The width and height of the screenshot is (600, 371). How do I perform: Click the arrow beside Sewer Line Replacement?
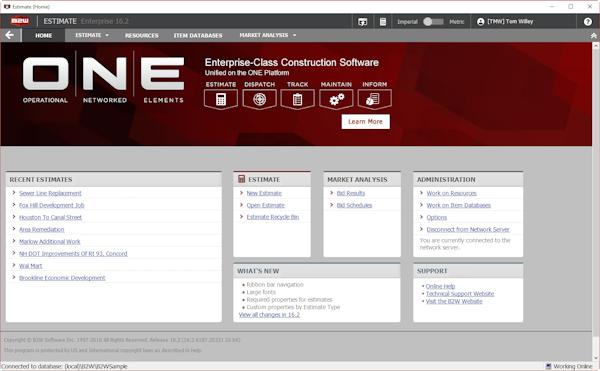(x=14, y=193)
